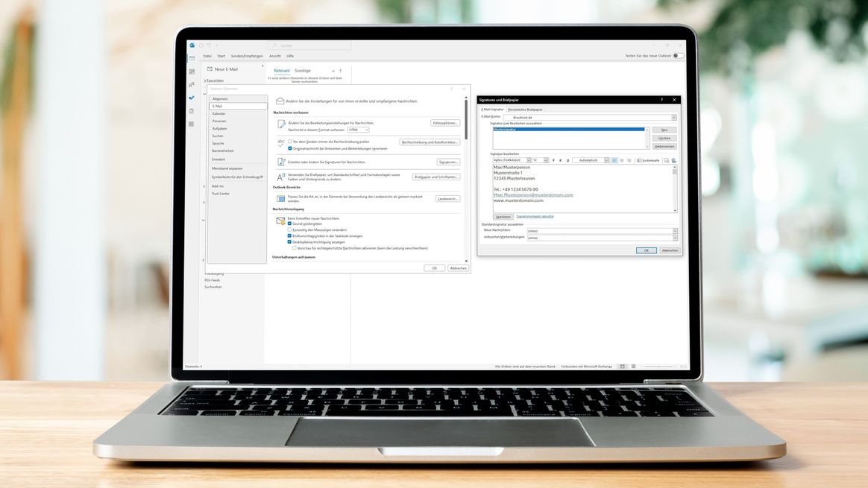Open the 'Neue Nachrichten' signature dropdown
The image size is (868, 488).
coord(603,231)
